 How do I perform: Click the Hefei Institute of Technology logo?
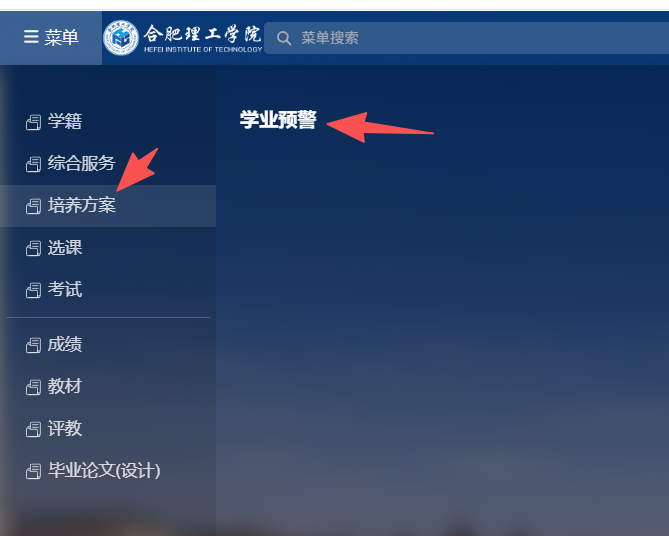coord(121,38)
